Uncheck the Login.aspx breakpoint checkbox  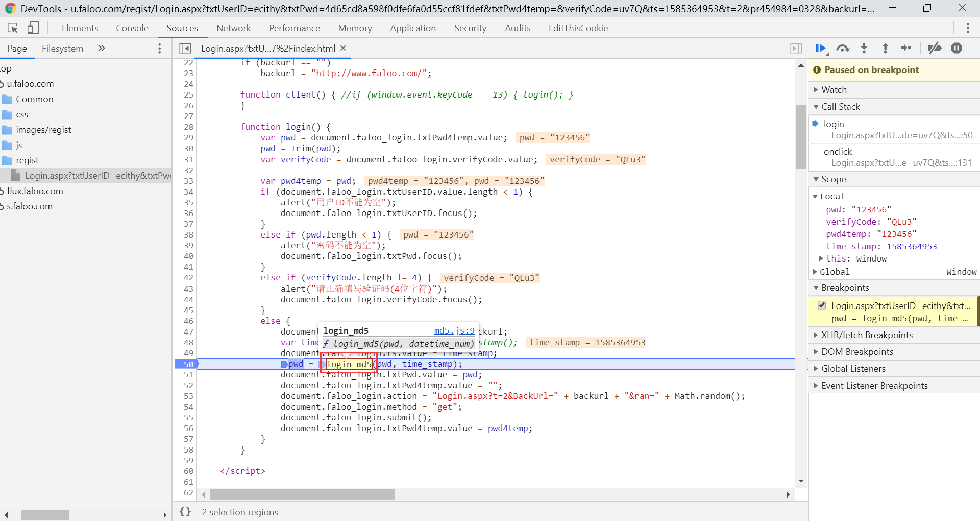point(822,305)
